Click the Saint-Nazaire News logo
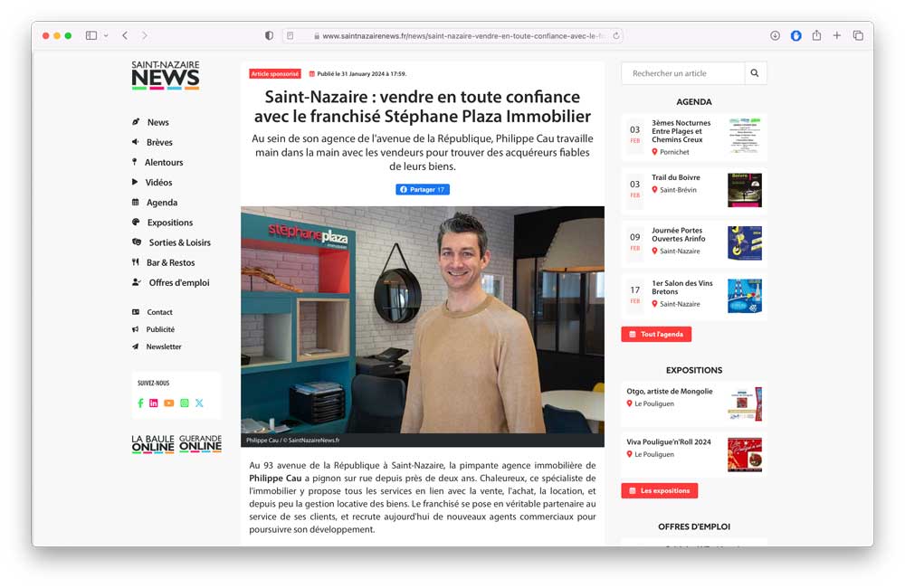Screen dimensions: 905x588 coord(166,75)
